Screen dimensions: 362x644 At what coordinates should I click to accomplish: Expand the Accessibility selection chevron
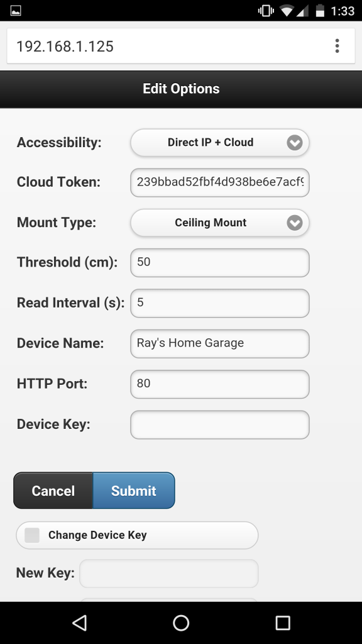[295, 143]
